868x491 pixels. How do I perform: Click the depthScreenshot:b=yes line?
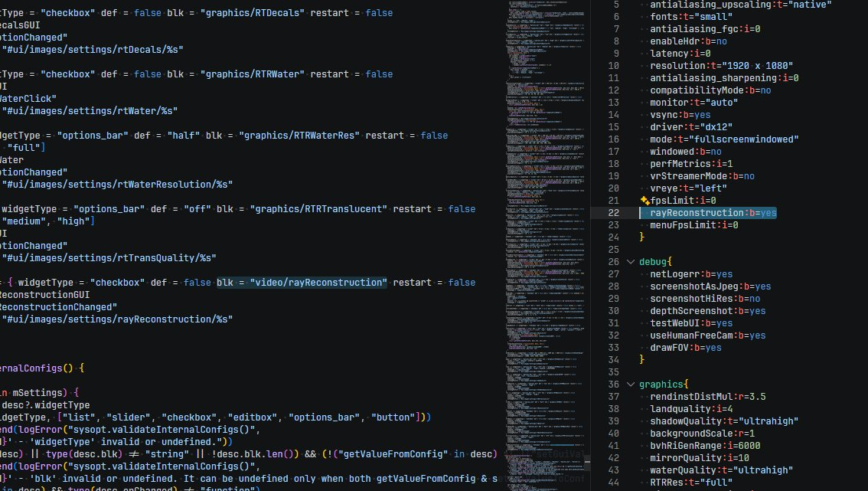(707, 311)
